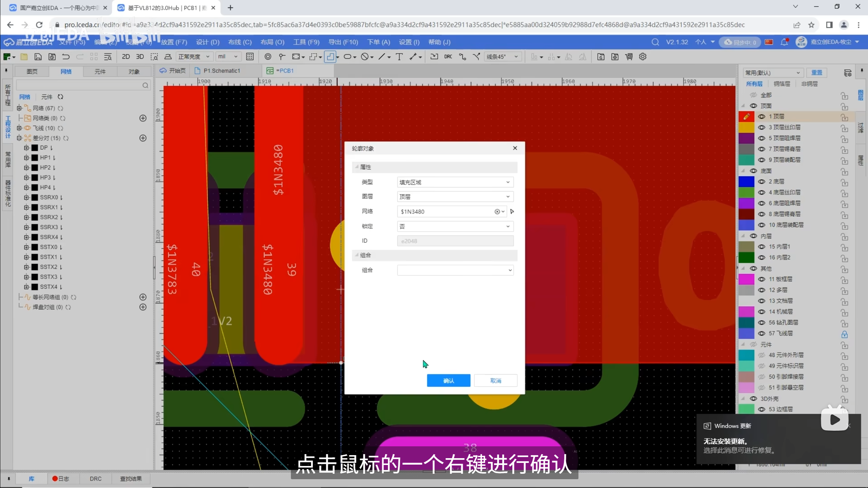This screenshot has height=488, width=868.
Task: Click the settings gear toolbar icon
Action: pos(643,57)
